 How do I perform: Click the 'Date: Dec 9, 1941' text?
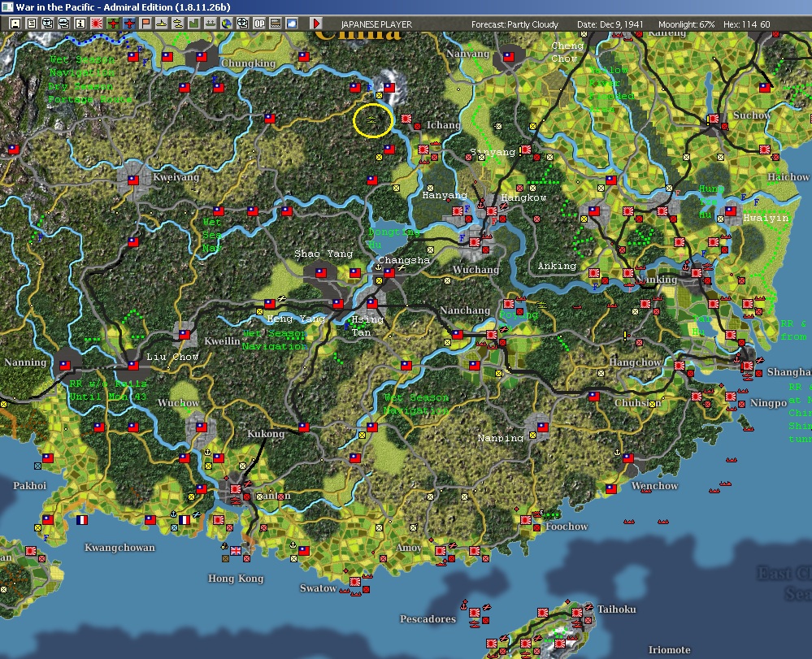[x=610, y=24]
